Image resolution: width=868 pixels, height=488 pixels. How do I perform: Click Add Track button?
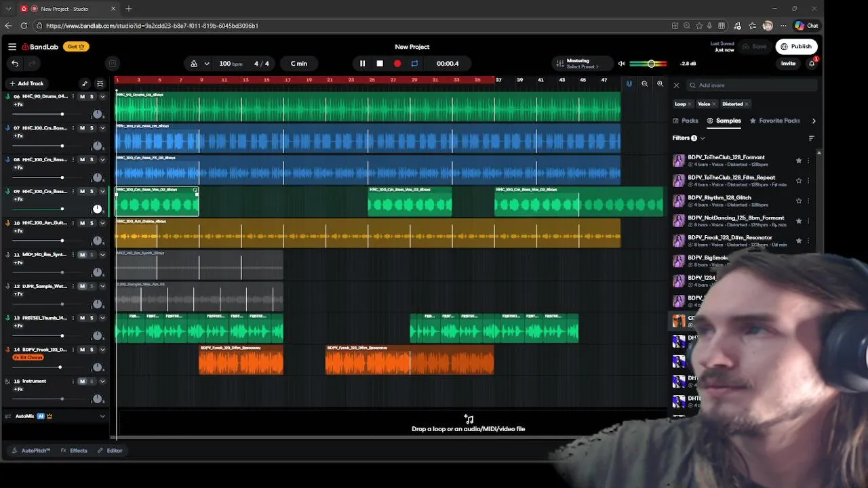pos(26,83)
